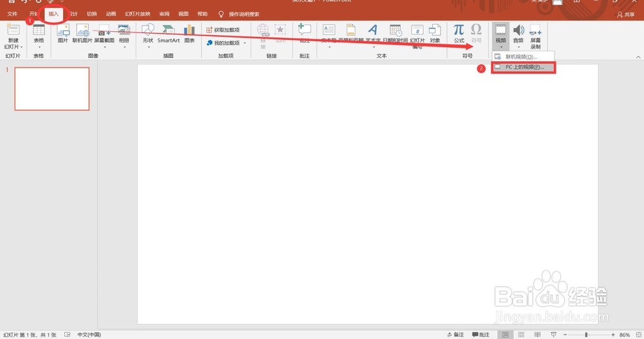Click the Audio (音频) speaker icon
Screen dimensions: 644x339
pyautogui.click(x=518, y=30)
